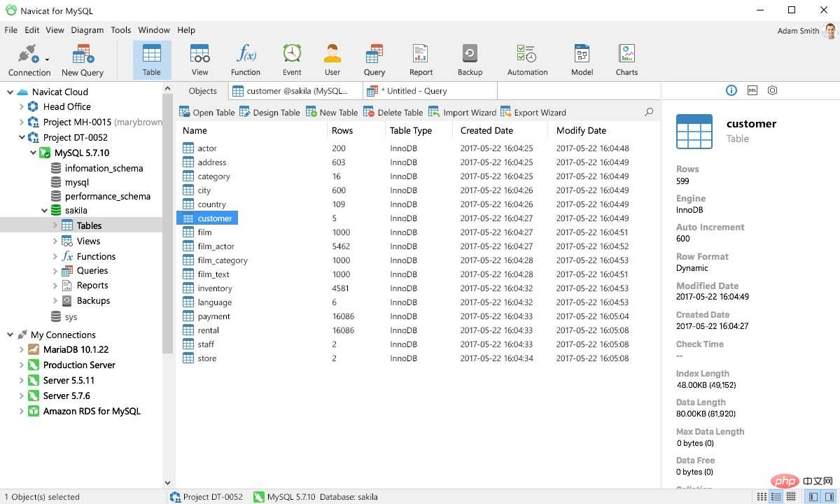Show the DDL panel icon

752,90
